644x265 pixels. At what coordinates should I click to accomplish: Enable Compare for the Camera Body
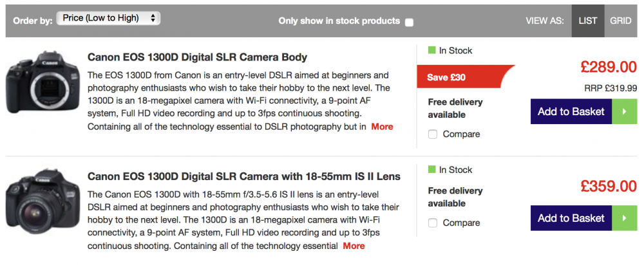click(433, 134)
